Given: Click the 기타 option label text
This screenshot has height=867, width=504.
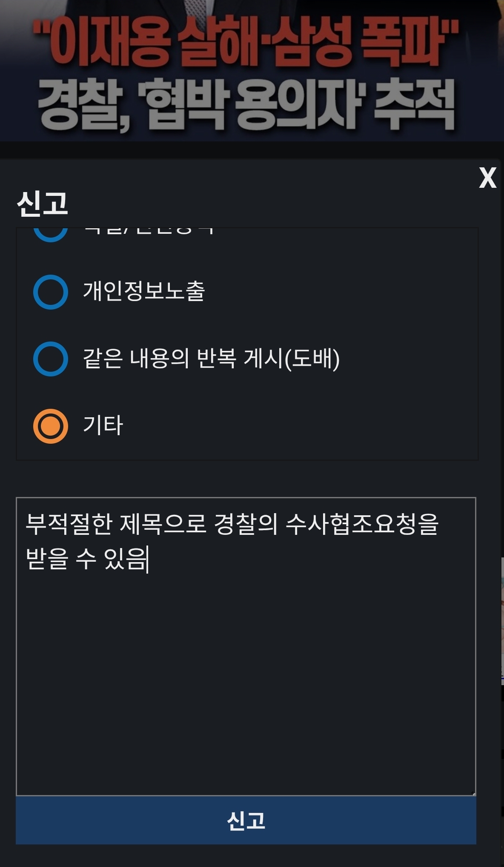Looking at the screenshot, I should click(103, 425).
